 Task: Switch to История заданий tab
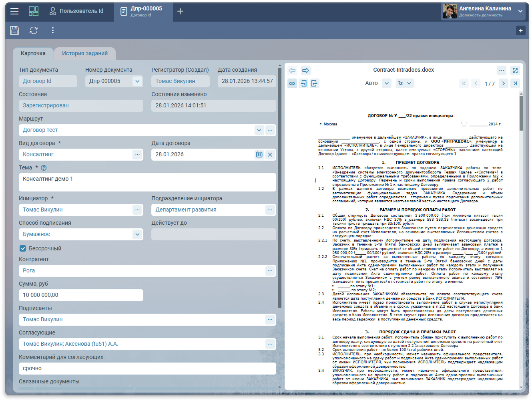tap(84, 54)
